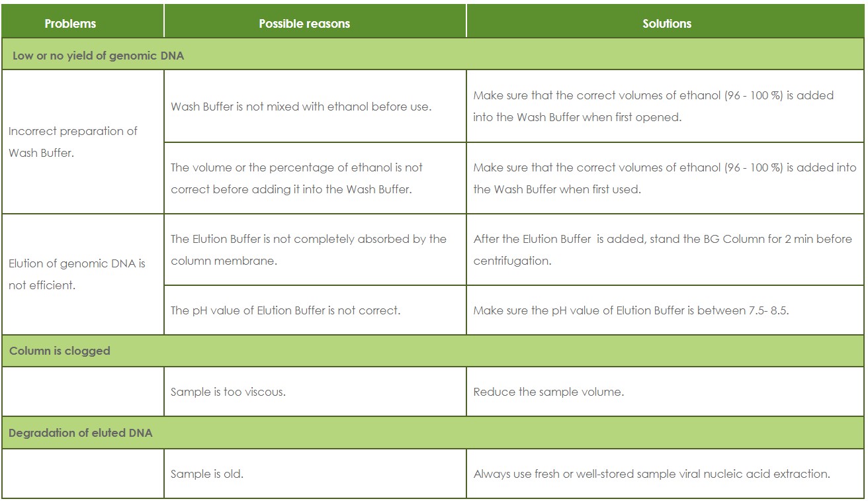Select the 'Degradation of eluted DNA' section row

(x=81, y=433)
